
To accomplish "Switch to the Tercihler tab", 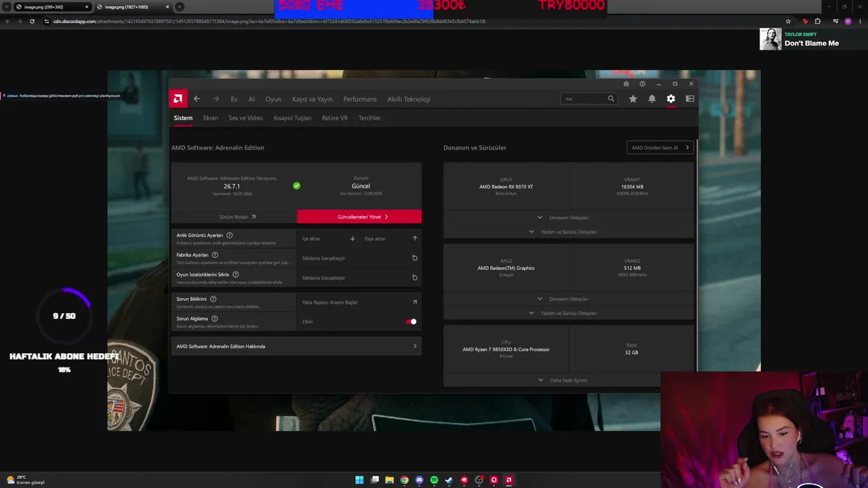I will click(x=370, y=118).
